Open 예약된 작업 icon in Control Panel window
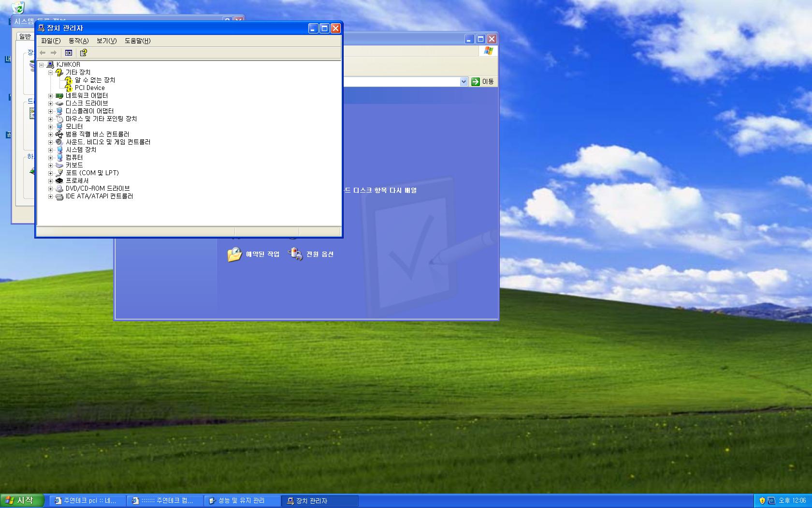The width and height of the screenshot is (812, 508). pos(234,254)
